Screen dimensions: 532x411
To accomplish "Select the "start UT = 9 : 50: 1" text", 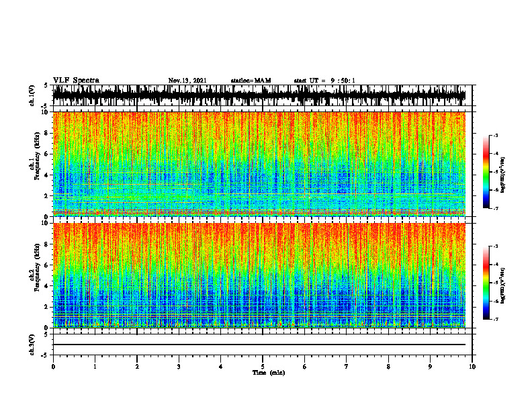I will 324,81.
